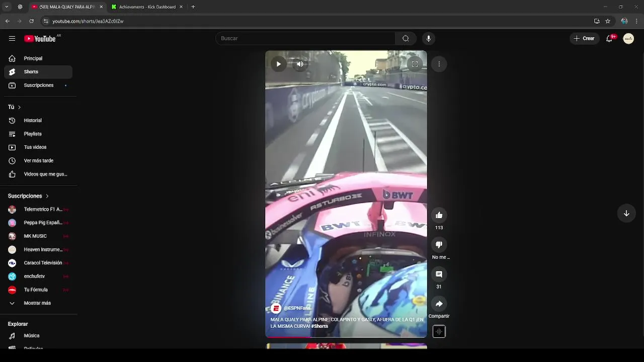
Task: Open enchufetv channel
Action: point(38,277)
